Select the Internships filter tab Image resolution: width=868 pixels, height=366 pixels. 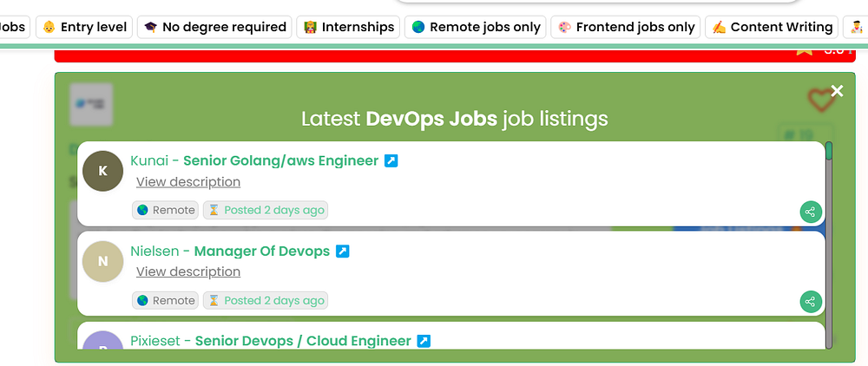[x=348, y=27]
